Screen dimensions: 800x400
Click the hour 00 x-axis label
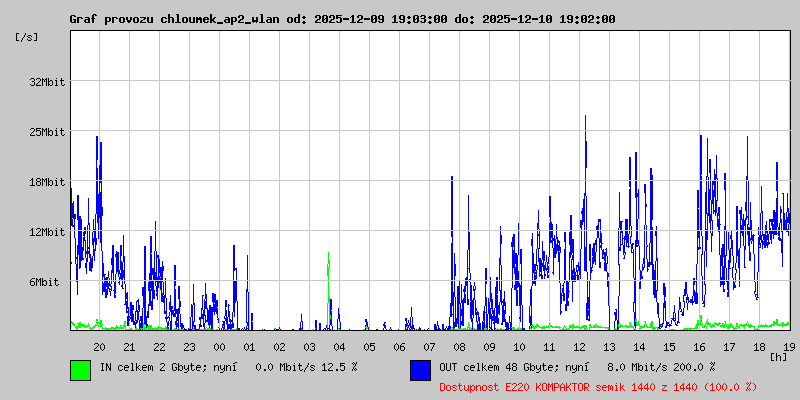click(x=219, y=347)
